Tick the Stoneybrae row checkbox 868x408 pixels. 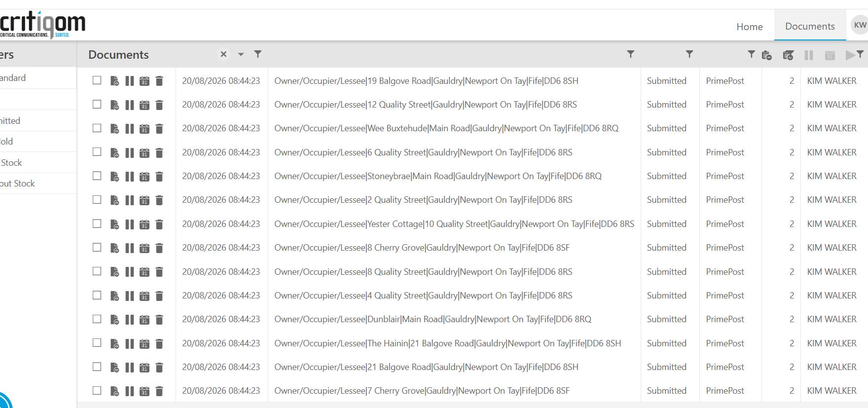click(x=97, y=176)
